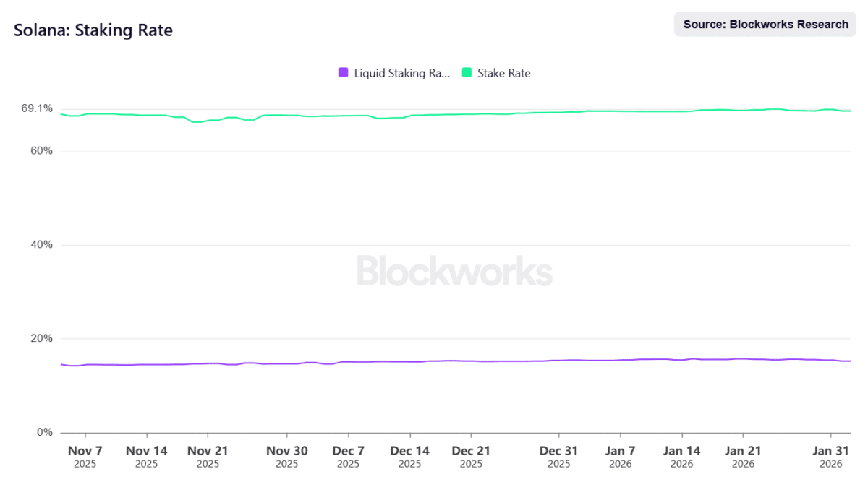Click the Solana: Staking Rate chart title
Viewport: 868px width, 482px height.
point(93,30)
